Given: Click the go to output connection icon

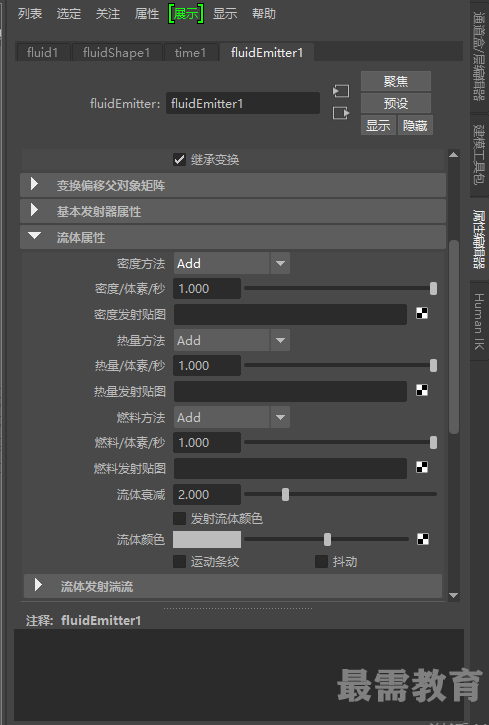Looking at the screenshot, I should point(341,113).
